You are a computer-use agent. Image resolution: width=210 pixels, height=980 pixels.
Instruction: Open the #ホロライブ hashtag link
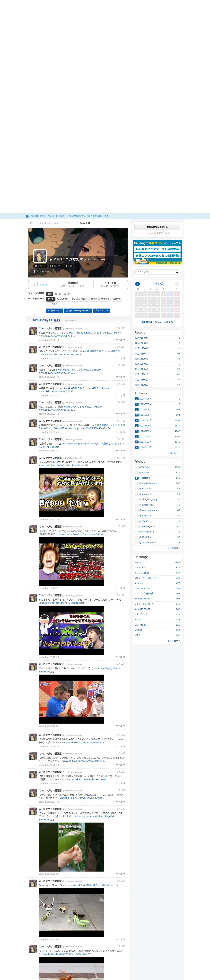(x=141, y=614)
